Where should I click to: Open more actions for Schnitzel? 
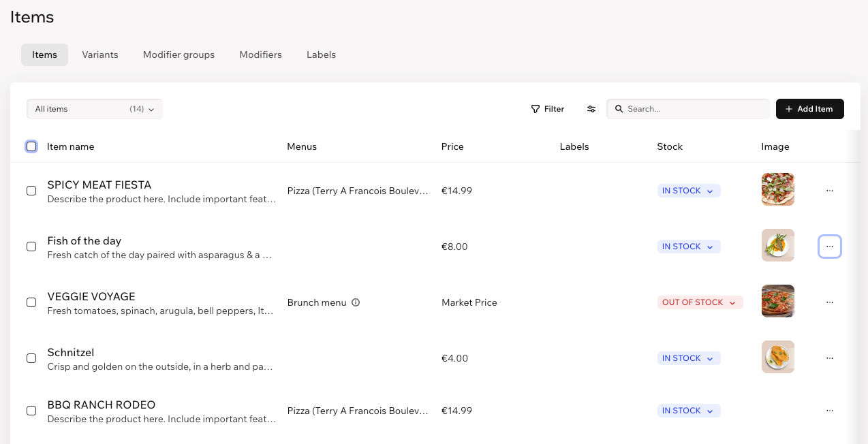click(x=829, y=358)
